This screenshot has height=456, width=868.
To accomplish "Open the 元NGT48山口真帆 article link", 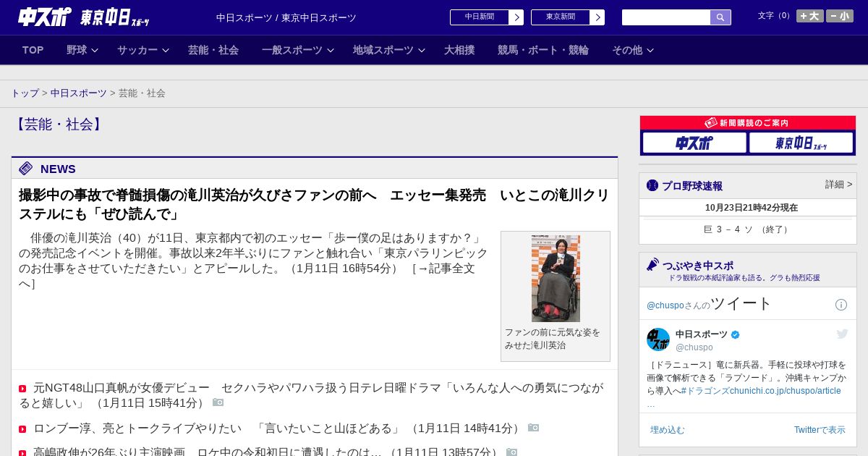I will pos(311,395).
